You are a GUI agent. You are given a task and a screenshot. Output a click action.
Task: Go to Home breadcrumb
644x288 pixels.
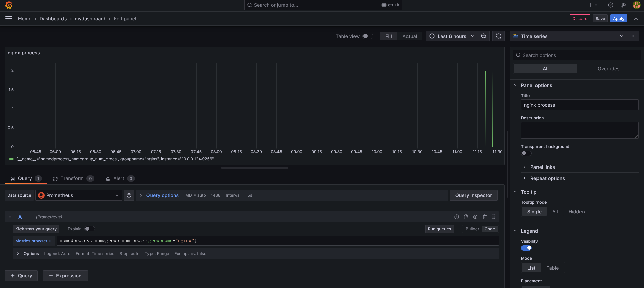point(25,19)
